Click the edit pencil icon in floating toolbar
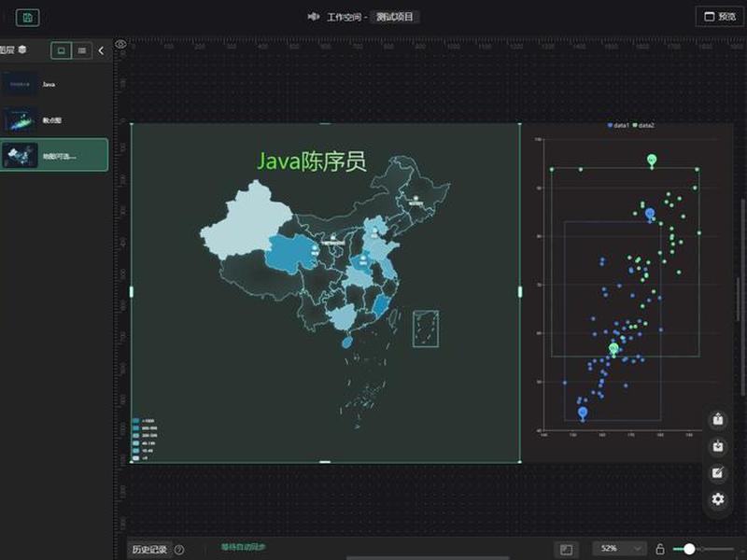 (x=718, y=472)
